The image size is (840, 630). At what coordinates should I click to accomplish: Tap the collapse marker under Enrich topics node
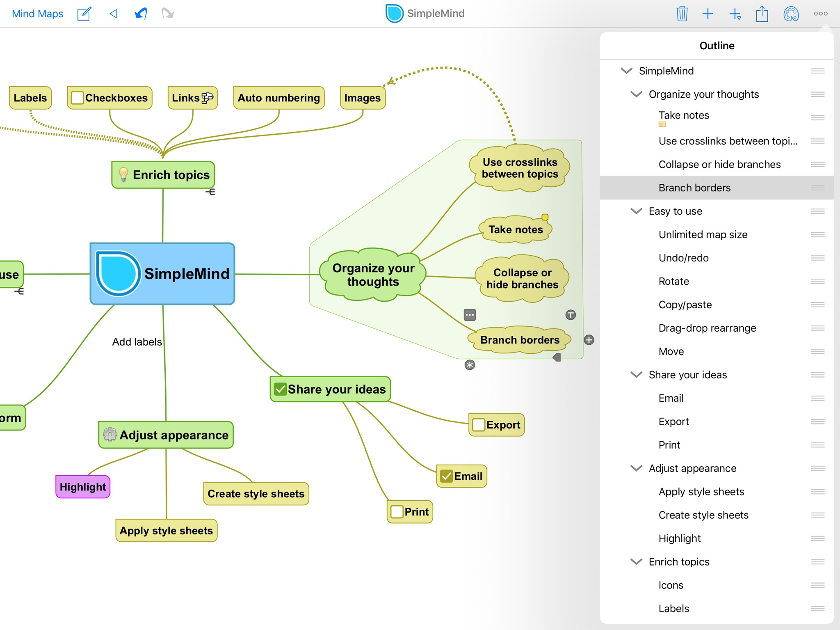(210, 192)
